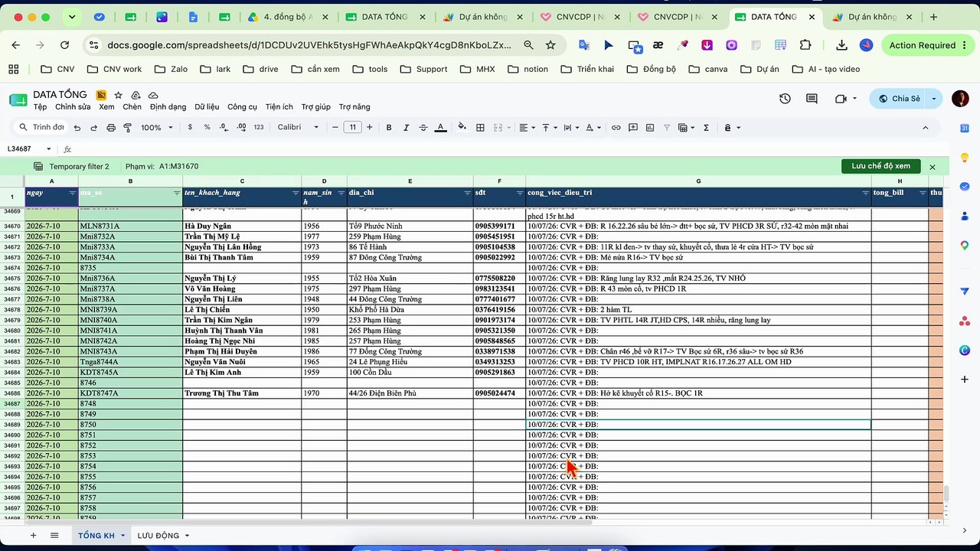Increase decimal places icon

(x=240, y=128)
